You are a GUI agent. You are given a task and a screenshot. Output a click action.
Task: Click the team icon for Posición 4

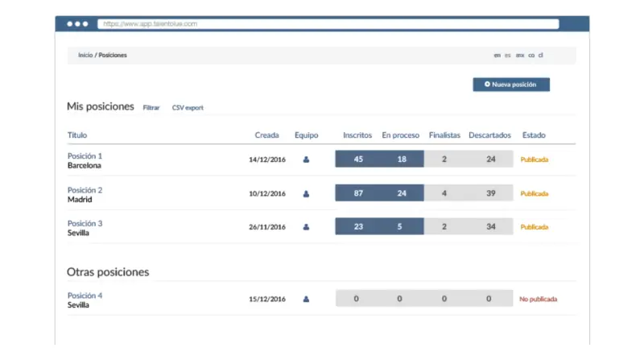tap(306, 299)
